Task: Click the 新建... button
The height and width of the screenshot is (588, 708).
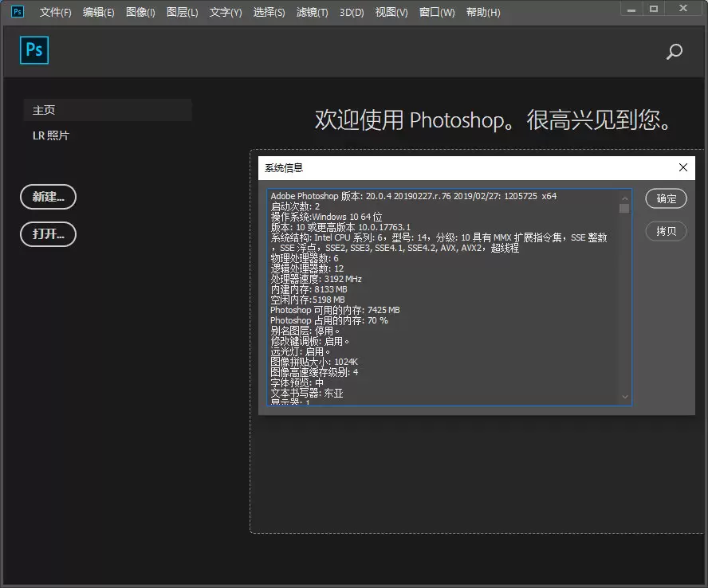Action: point(49,197)
